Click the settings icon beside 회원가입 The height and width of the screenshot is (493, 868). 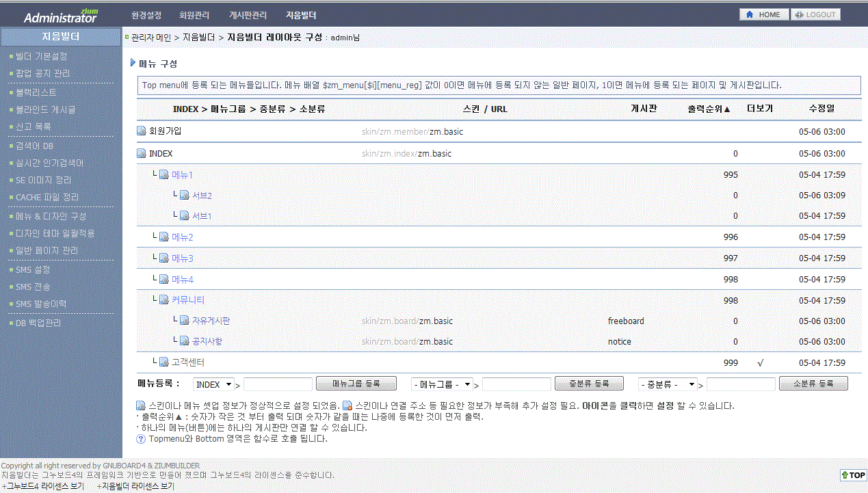click(142, 131)
